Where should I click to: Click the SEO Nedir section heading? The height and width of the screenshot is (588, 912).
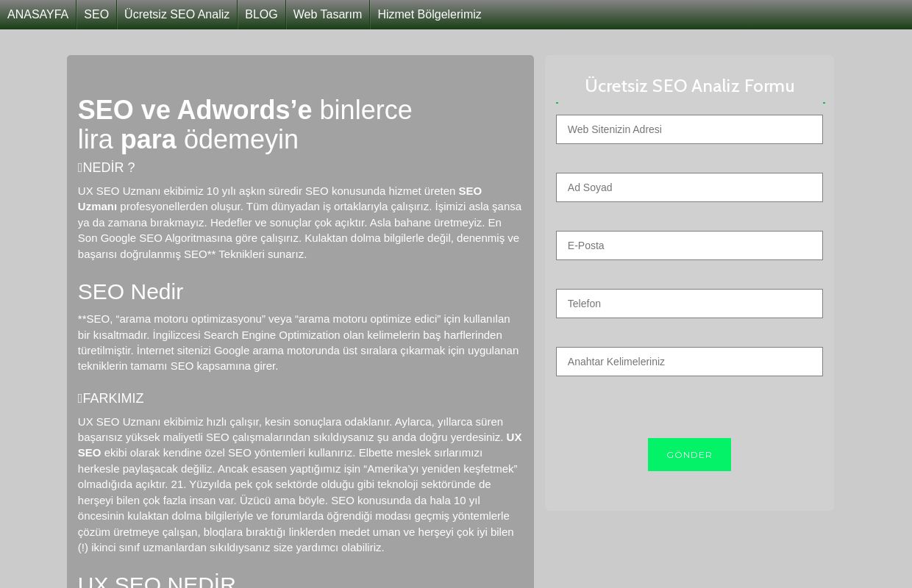130,292
